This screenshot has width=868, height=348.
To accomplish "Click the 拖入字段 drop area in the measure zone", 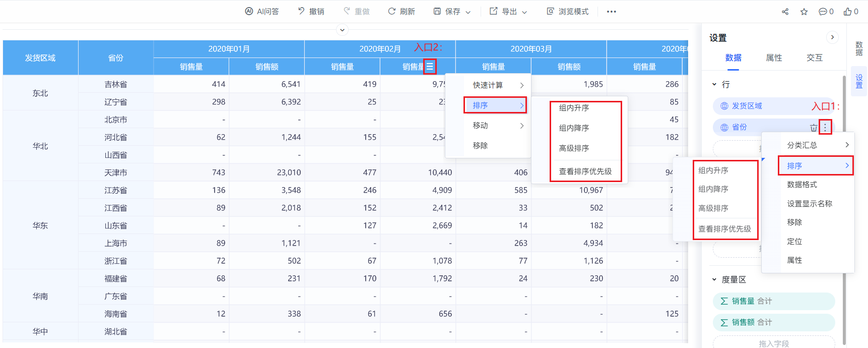I will 774,343.
